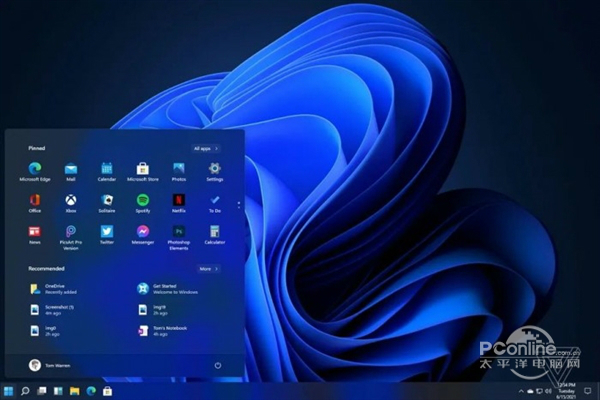Click the power button in Start menu
The image size is (600, 400).
[x=218, y=366]
